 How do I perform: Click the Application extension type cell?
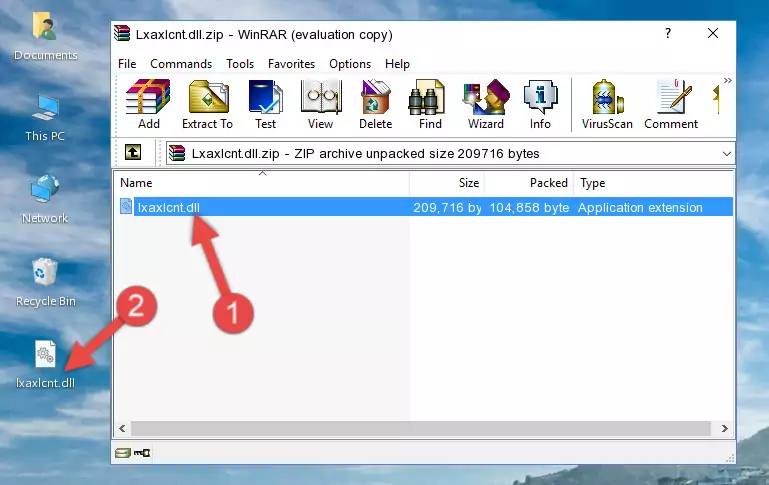click(640, 207)
